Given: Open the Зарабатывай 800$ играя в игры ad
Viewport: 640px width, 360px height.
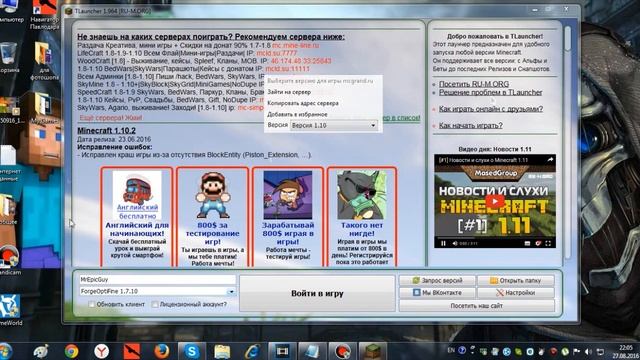Looking at the screenshot, I should pyautogui.click(x=288, y=217).
